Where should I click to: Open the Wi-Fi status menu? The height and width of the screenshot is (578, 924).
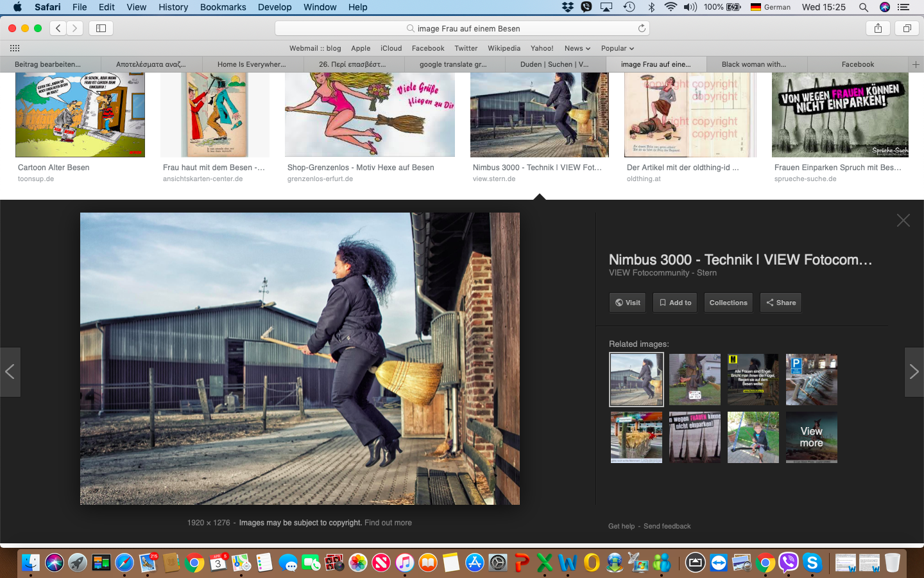(x=671, y=7)
